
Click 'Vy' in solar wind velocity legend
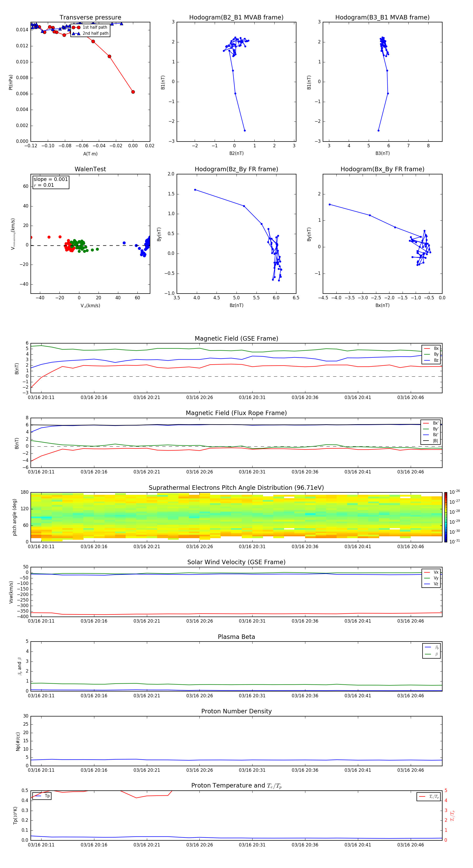click(431, 578)
